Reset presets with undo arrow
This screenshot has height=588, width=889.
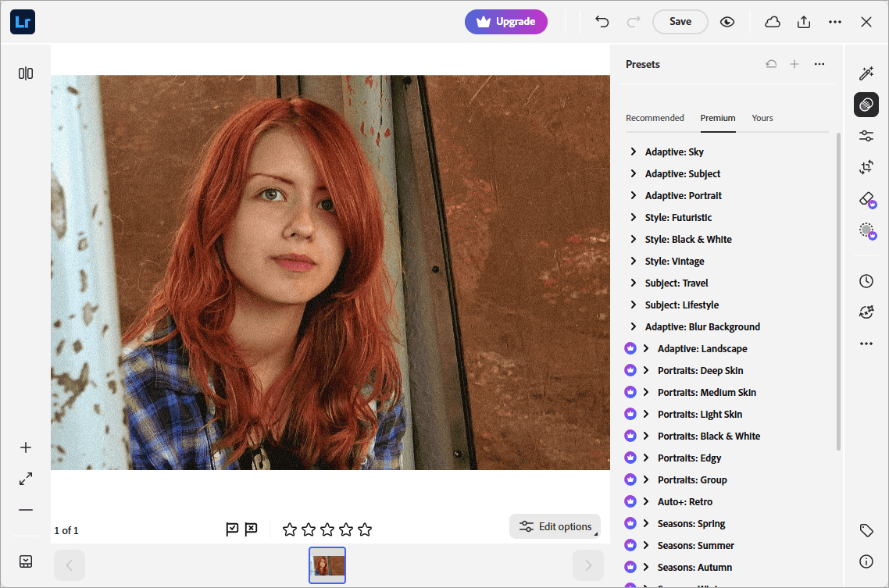click(x=771, y=64)
